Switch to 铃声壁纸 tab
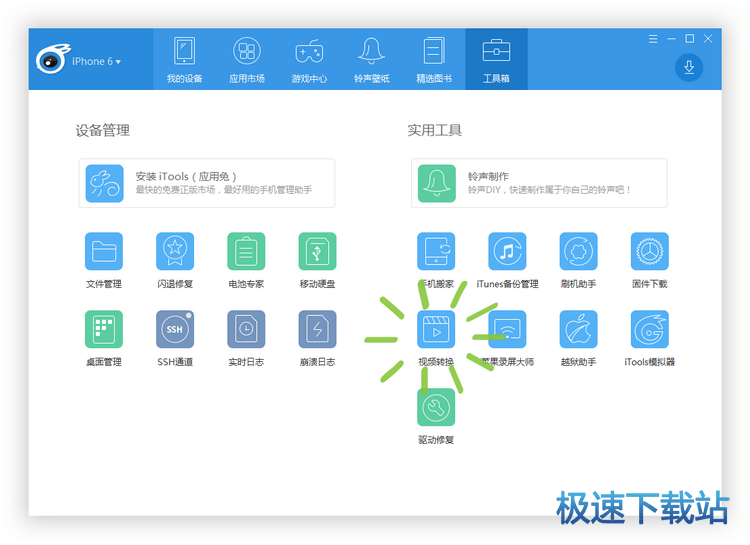This screenshot has width=750, height=545. point(372,59)
